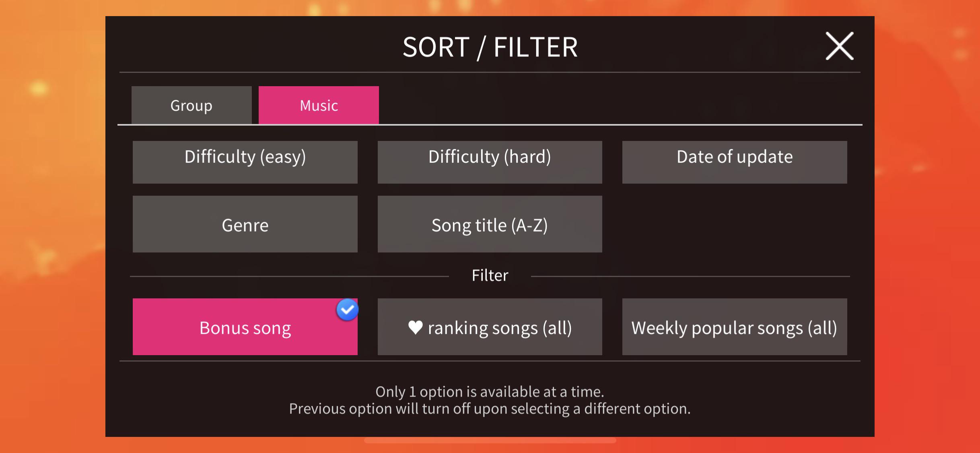This screenshot has height=453, width=980.
Task: Click the Filter section divider label
Action: (490, 275)
